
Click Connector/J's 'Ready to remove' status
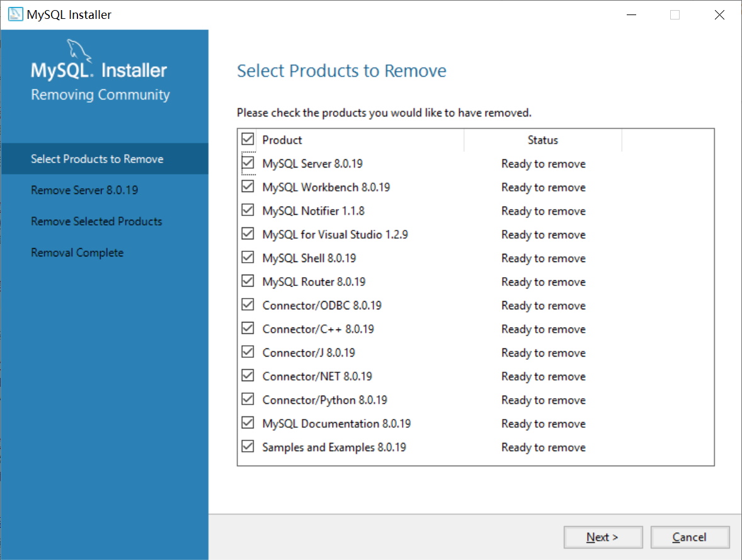pyautogui.click(x=543, y=353)
